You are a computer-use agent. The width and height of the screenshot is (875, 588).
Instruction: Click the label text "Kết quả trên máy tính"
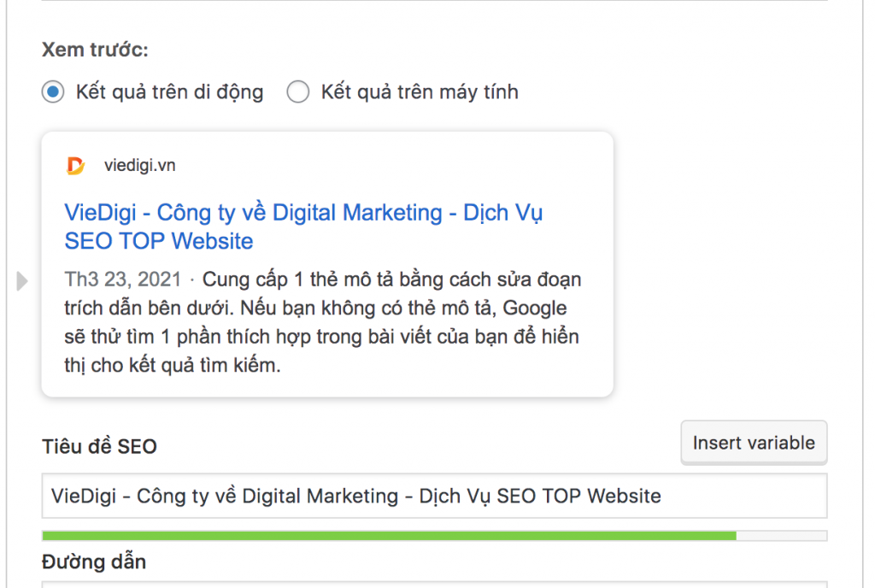tap(419, 91)
